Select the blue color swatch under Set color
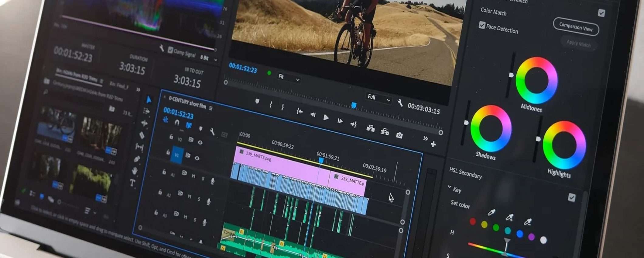 click(x=520, y=233)
